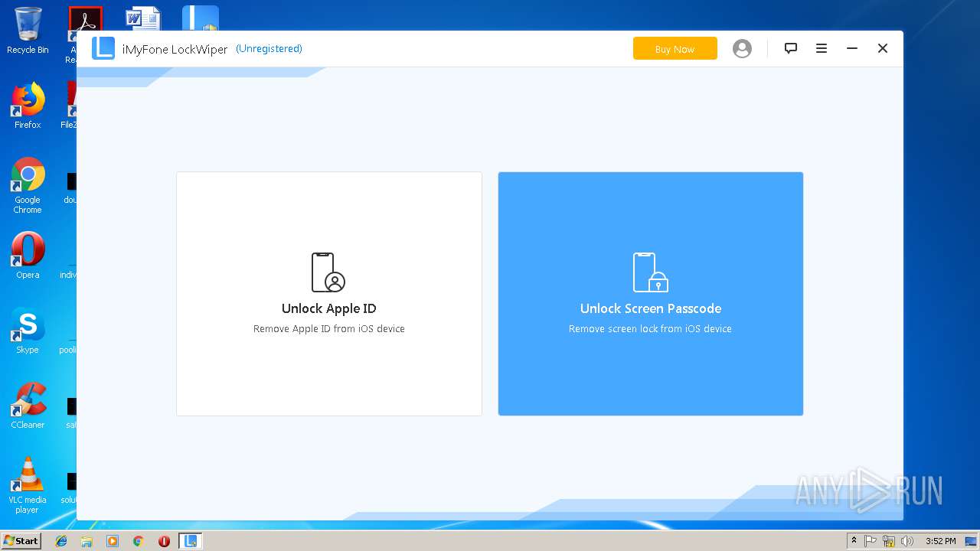The image size is (980, 551).
Task: Open Opera from the taskbar
Action: point(164,541)
